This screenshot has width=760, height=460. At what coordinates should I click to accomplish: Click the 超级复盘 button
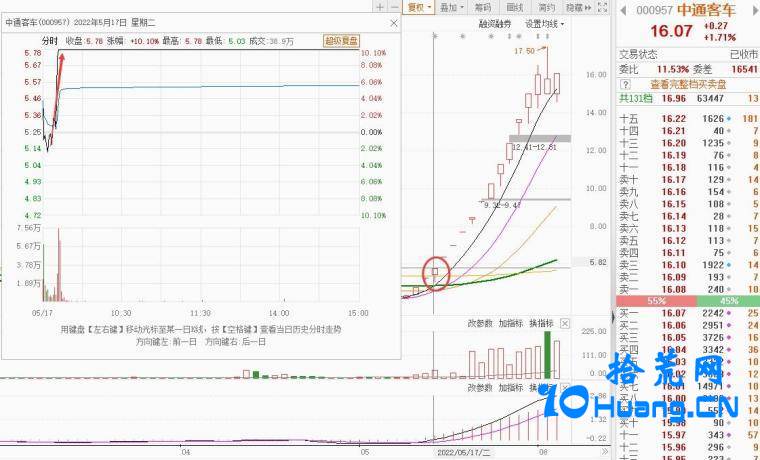[x=341, y=41]
